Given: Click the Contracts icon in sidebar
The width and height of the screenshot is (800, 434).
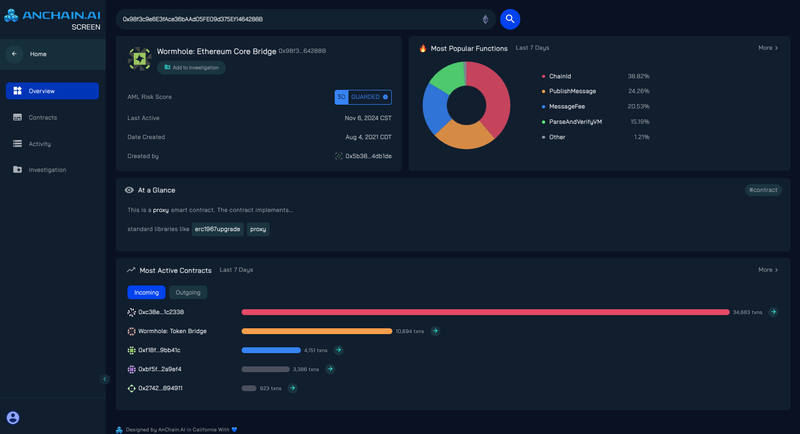Looking at the screenshot, I should pyautogui.click(x=17, y=117).
